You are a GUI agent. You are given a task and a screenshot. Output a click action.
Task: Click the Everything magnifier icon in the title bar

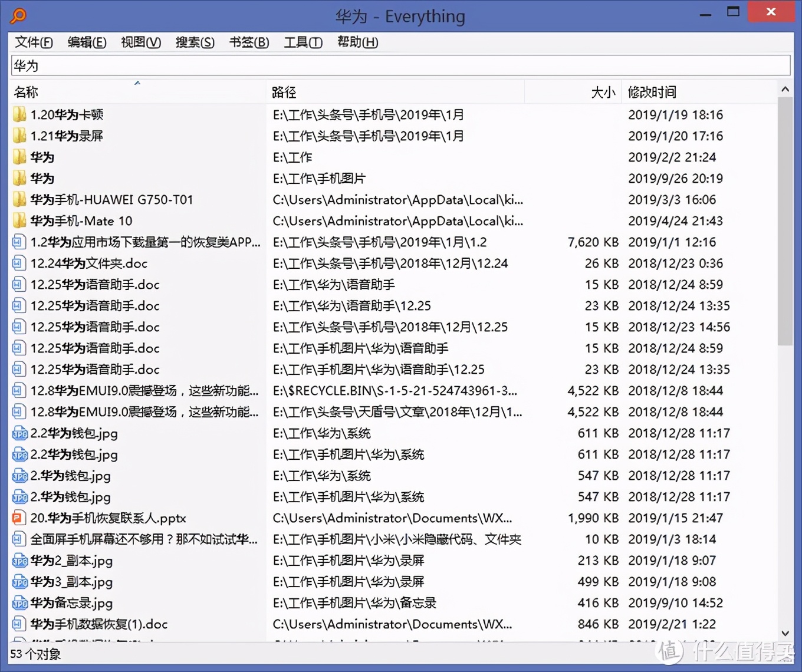(18, 16)
